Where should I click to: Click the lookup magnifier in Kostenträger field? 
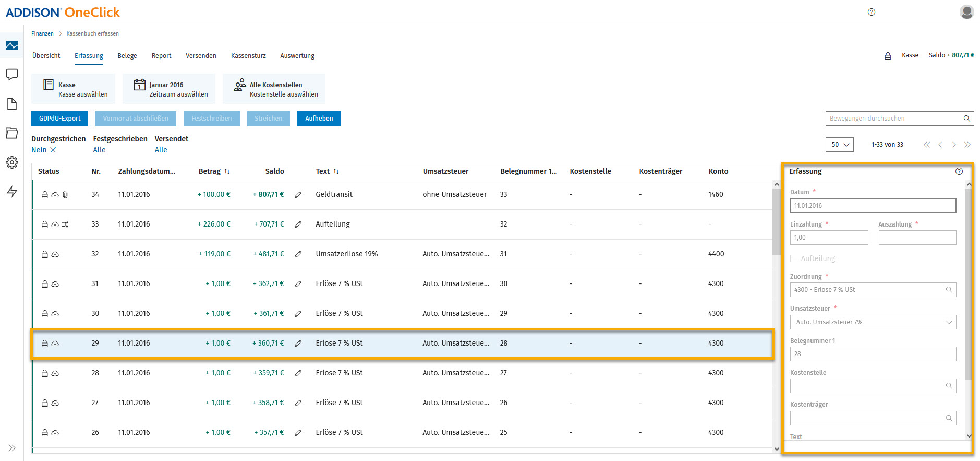[x=949, y=418]
